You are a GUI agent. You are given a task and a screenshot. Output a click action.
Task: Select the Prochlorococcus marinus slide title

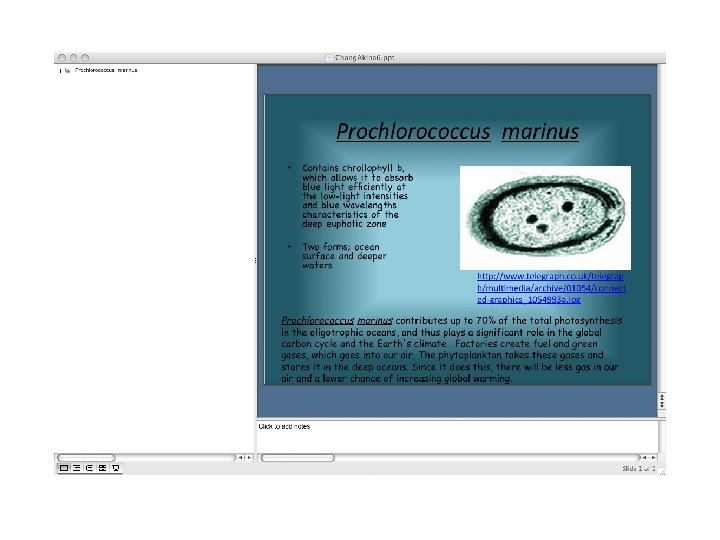457,132
